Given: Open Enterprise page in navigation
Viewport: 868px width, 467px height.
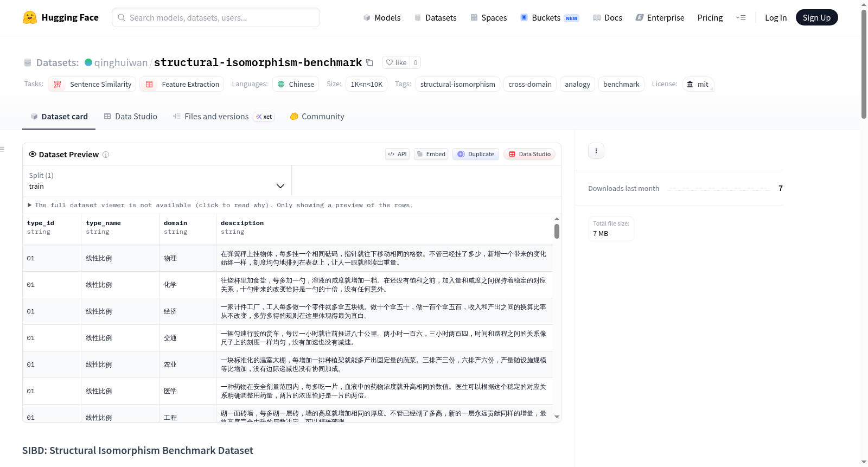Looking at the screenshot, I should [660, 18].
